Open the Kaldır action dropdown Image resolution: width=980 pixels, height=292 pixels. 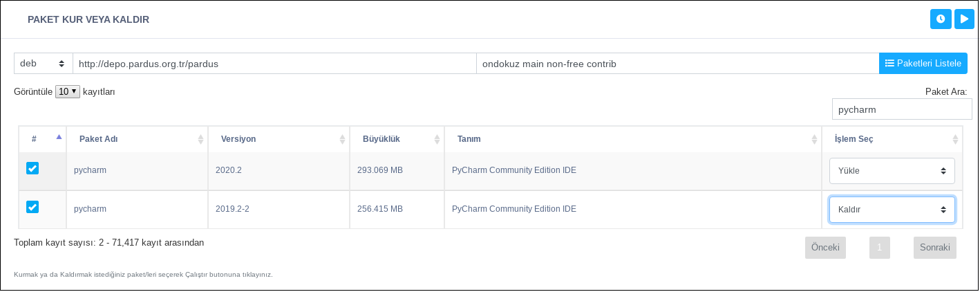[892, 210]
